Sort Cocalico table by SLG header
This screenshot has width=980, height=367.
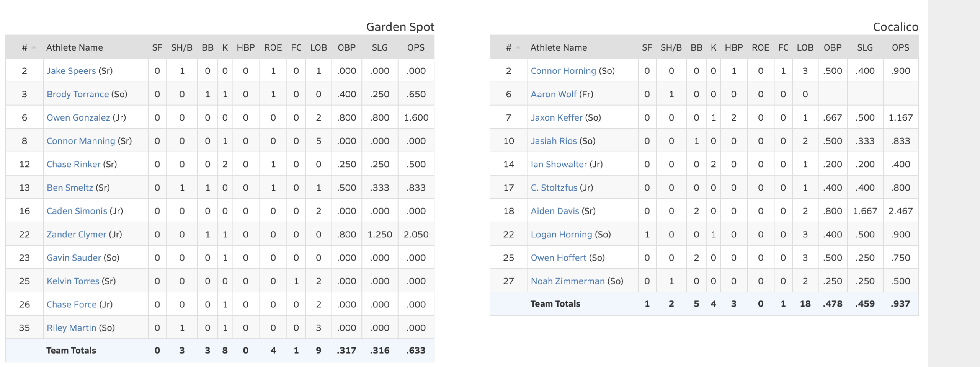click(x=865, y=47)
